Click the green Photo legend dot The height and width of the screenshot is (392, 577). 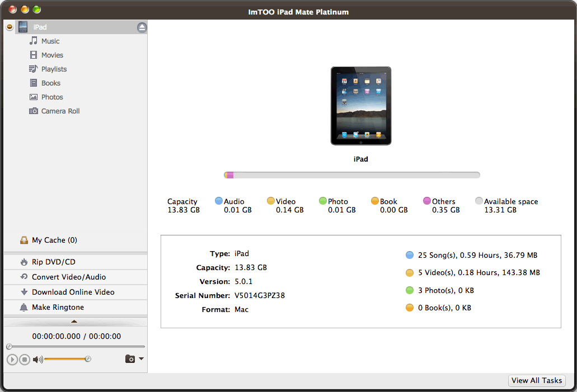point(323,201)
